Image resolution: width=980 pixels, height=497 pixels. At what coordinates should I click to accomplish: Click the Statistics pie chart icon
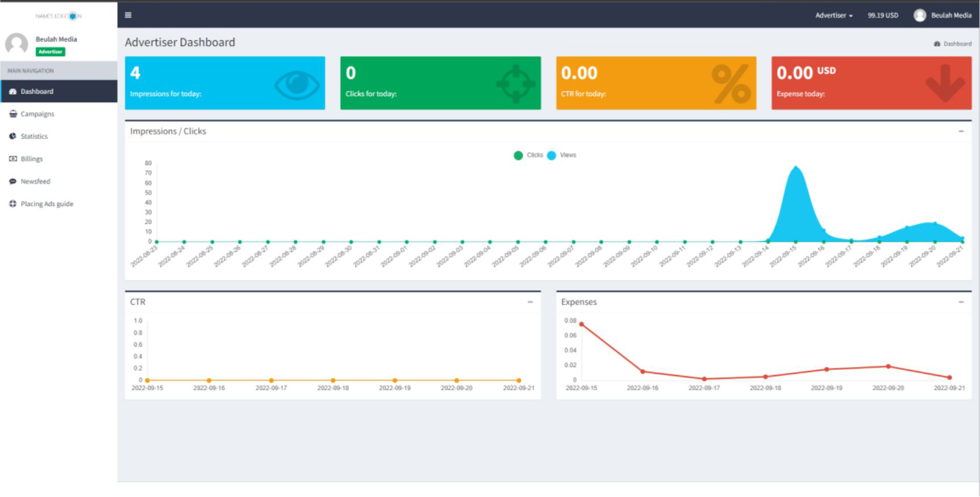coord(12,136)
